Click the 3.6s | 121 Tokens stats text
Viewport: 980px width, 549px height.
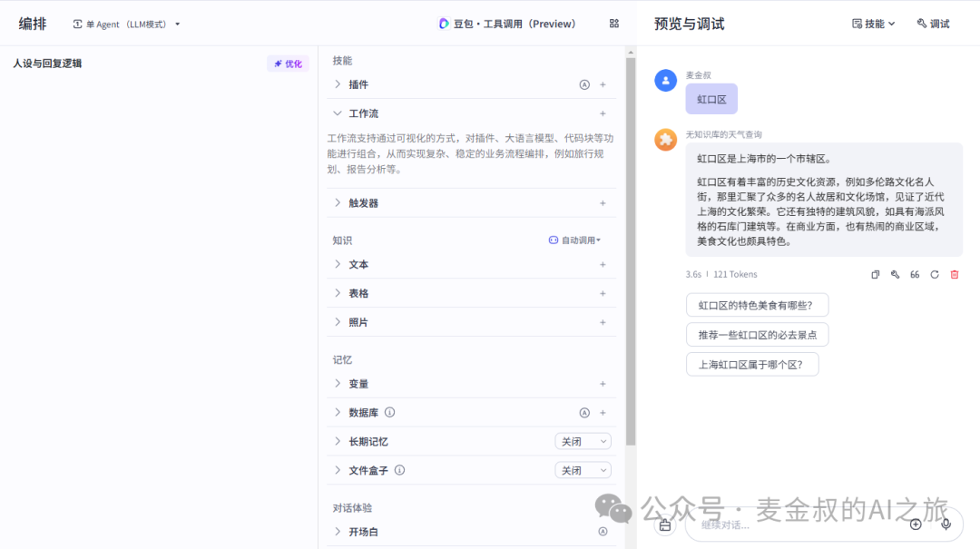(721, 274)
